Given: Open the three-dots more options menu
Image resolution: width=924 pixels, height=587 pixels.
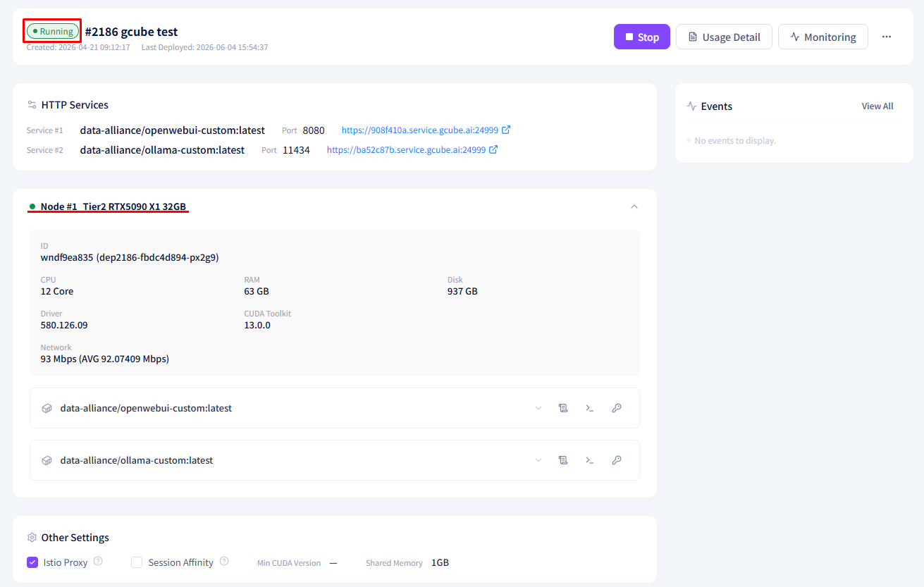Looking at the screenshot, I should (x=887, y=37).
